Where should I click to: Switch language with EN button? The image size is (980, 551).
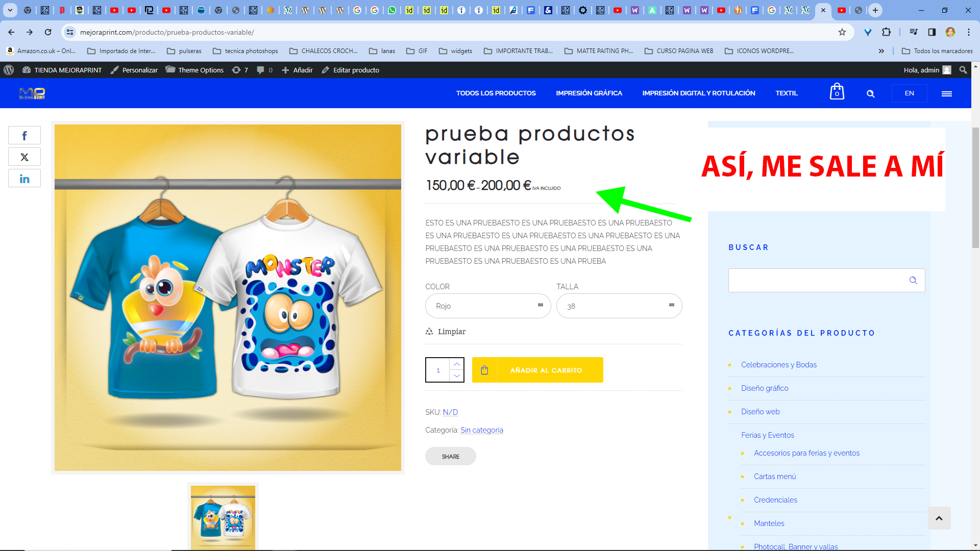[909, 93]
